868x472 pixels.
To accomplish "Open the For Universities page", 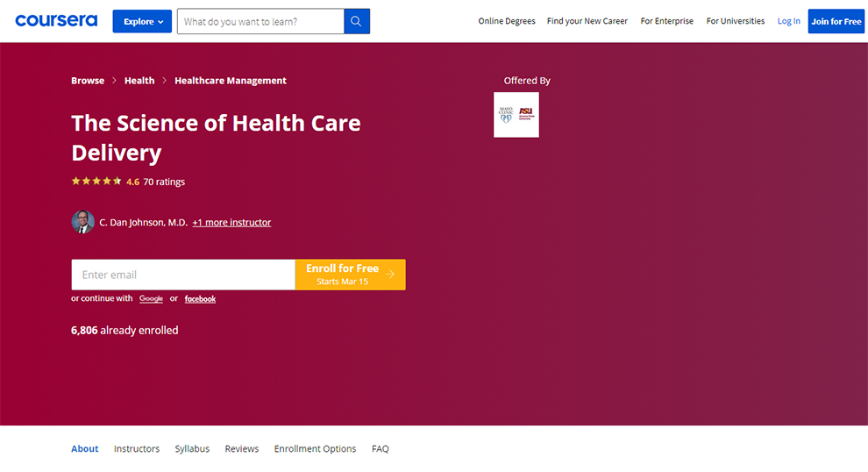I will (x=735, y=21).
